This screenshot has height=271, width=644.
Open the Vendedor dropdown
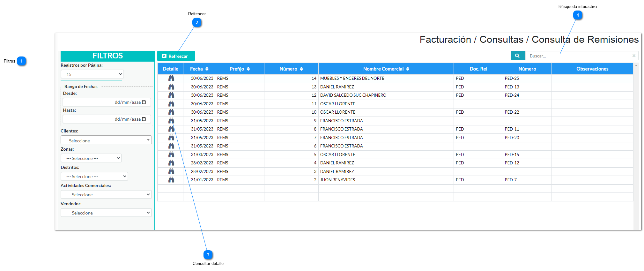click(106, 213)
